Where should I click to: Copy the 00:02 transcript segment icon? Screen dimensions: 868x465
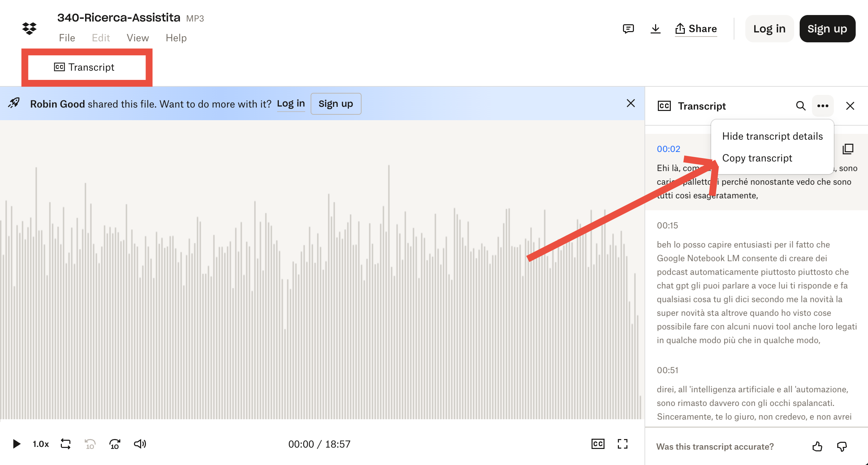coord(848,149)
